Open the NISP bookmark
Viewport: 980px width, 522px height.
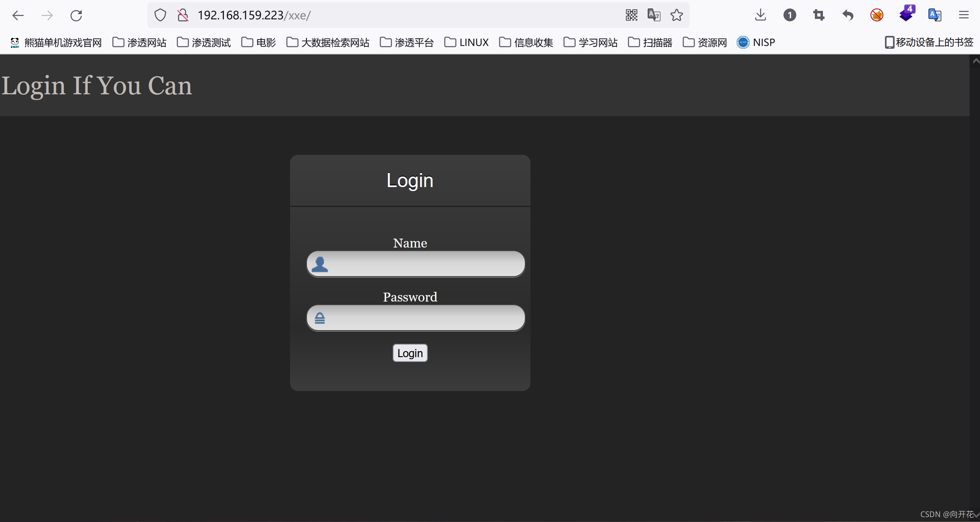pyautogui.click(x=756, y=42)
